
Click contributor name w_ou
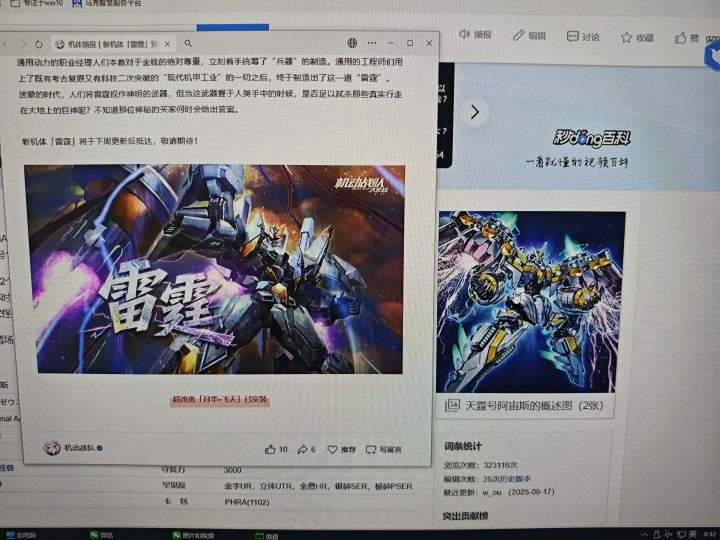(x=491, y=492)
